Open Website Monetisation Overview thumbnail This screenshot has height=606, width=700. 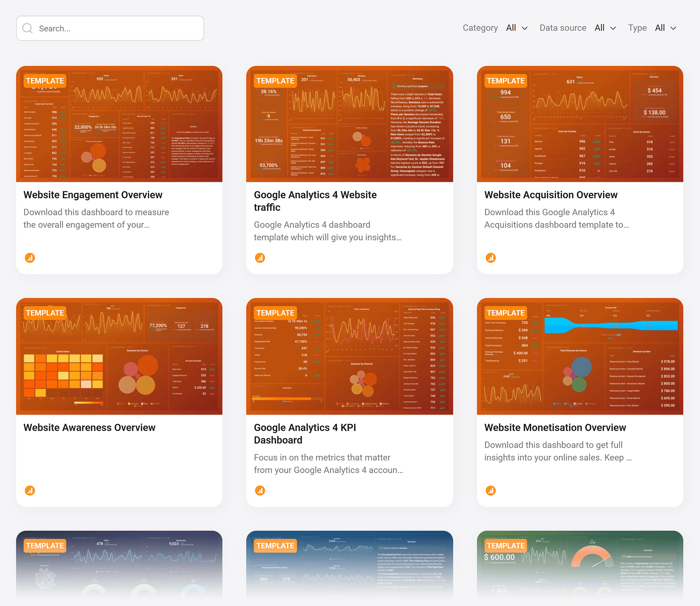pyautogui.click(x=580, y=356)
